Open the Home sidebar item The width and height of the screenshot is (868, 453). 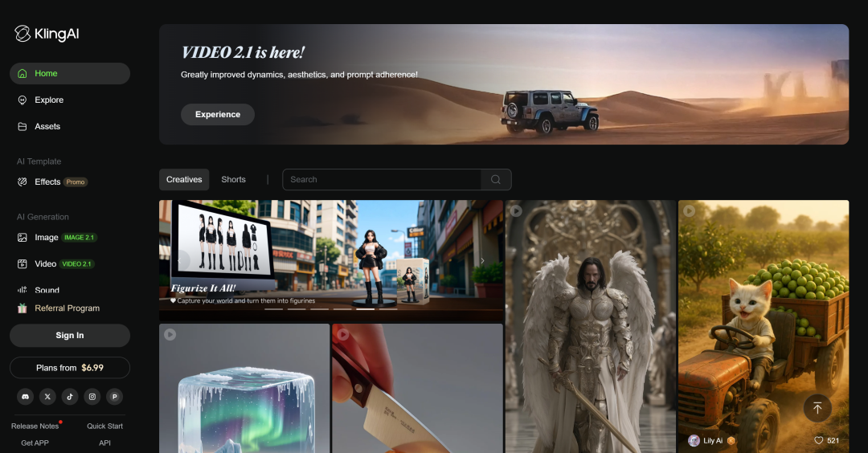(70, 74)
